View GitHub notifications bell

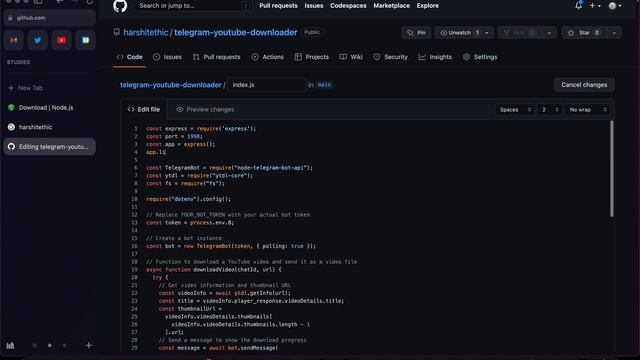[578, 6]
